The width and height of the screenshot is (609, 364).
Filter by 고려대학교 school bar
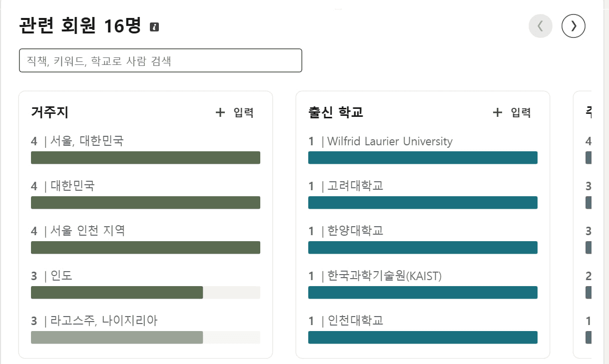423,203
